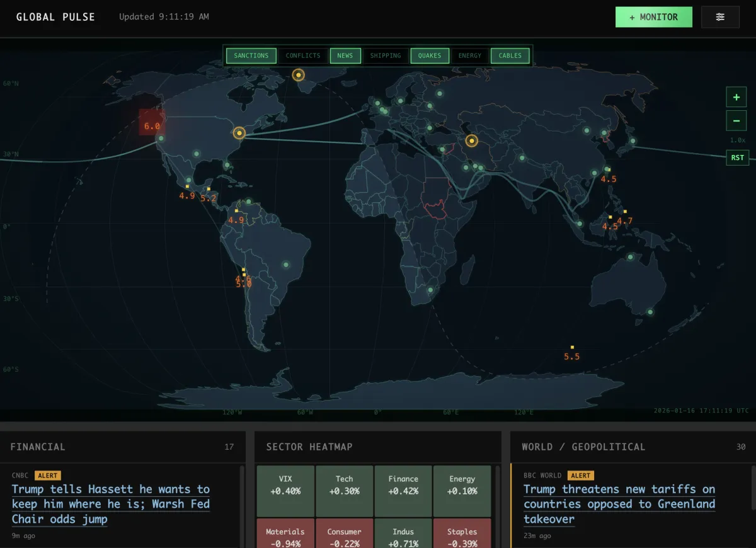Viewport: 756px width, 548px height.
Task: Select the news dot in southeast Australia
Action: coord(650,312)
